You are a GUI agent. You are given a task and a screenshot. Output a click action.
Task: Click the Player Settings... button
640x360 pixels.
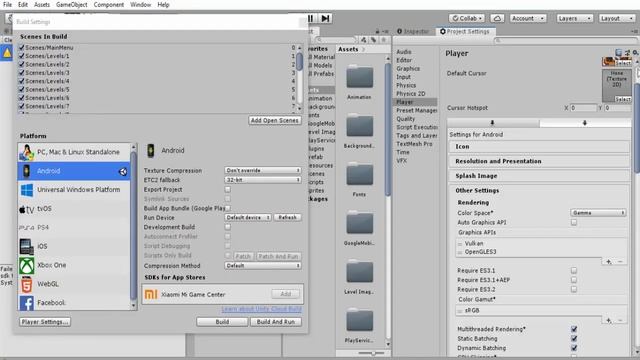pos(44,322)
